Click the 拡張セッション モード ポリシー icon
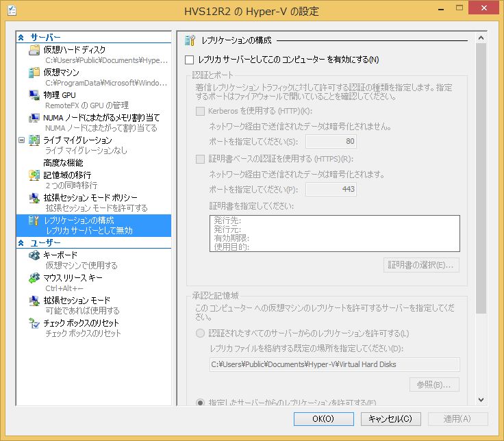This screenshot has height=441, width=504. [x=34, y=198]
